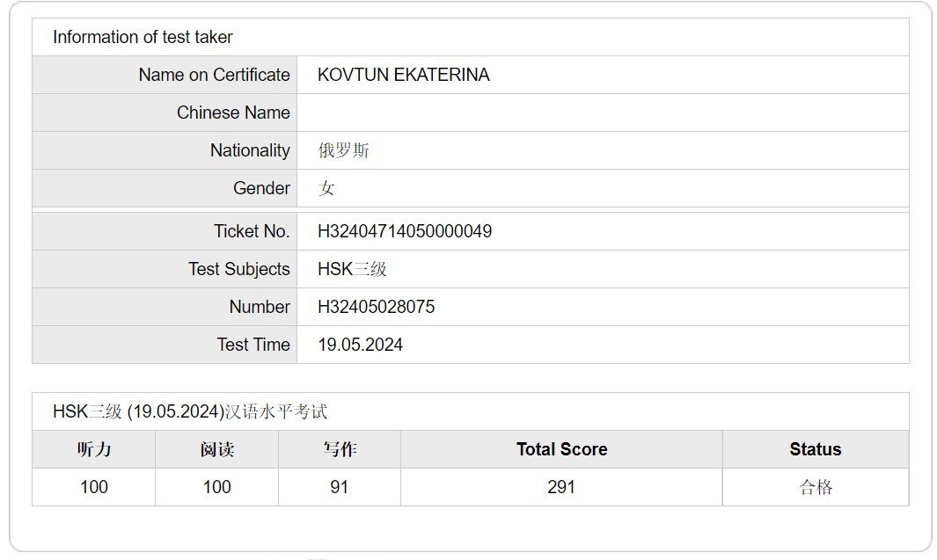Click the 'Information of test taker' heading
This screenshot has height=560, width=937.
pos(143,37)
